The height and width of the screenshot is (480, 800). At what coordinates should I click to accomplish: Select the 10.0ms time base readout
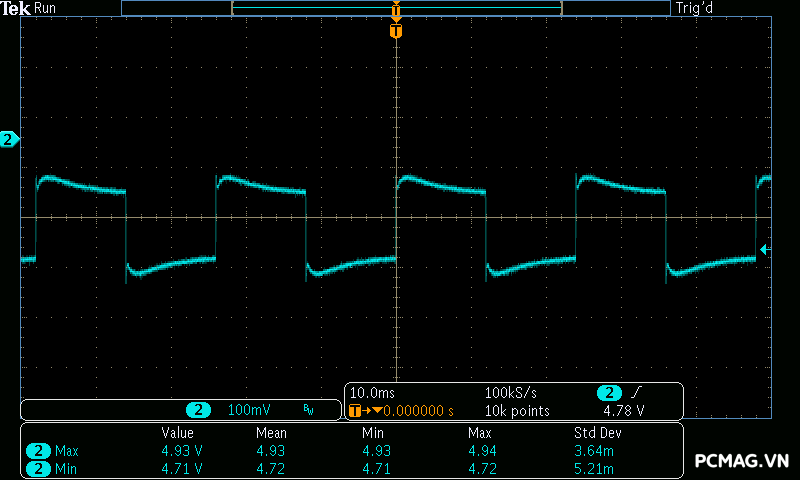coord(371,393)
